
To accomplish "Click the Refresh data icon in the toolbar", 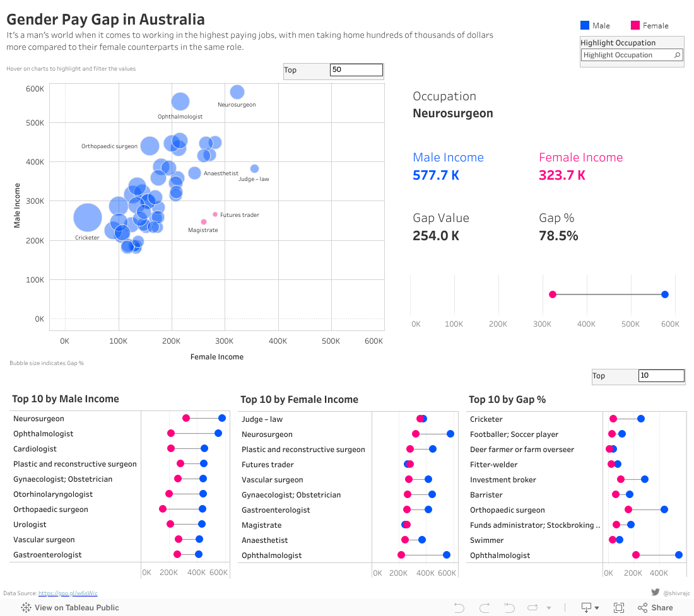I will [x=532, y=608].
